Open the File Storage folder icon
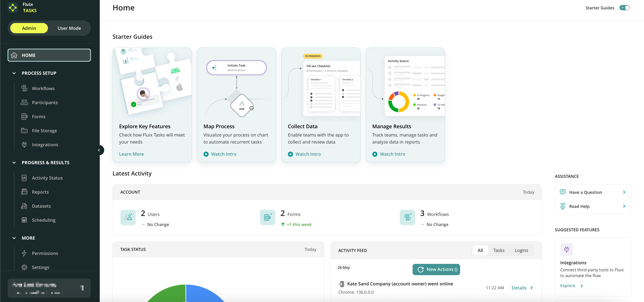This screenshot has height=302, width=644. click(x=24, y=130)
